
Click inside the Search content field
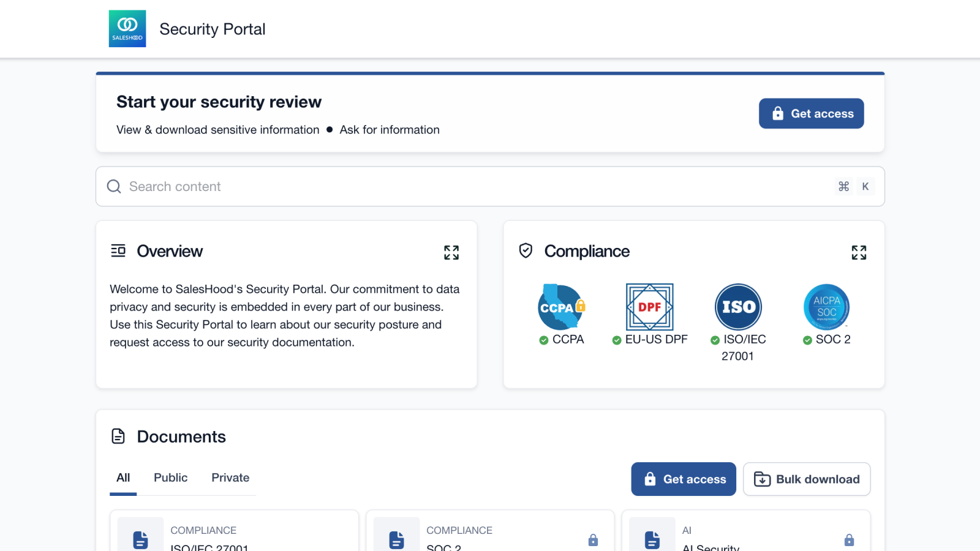(367, 186)
